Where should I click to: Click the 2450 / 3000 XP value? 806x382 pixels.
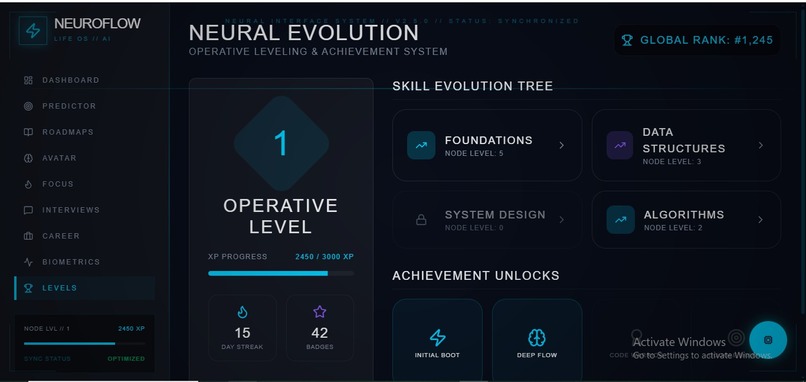point(324,257)
